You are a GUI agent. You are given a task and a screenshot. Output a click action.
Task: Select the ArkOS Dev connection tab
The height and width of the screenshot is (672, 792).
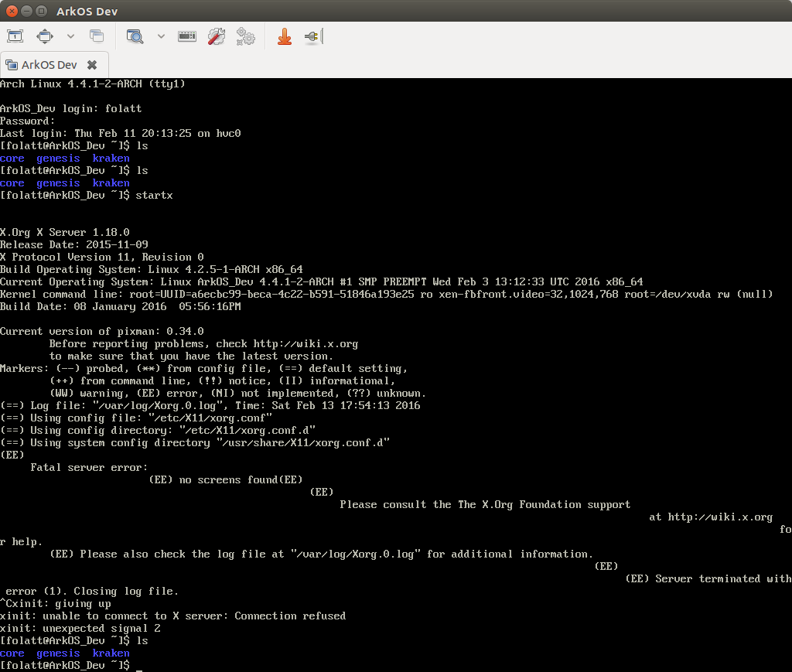click(x=49, y=65)
